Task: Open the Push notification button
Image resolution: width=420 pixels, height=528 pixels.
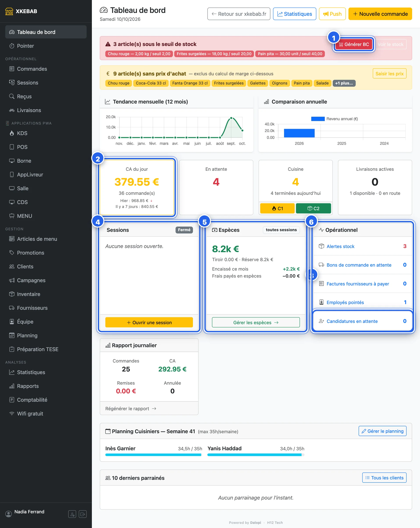Action: tap(332, 14)
